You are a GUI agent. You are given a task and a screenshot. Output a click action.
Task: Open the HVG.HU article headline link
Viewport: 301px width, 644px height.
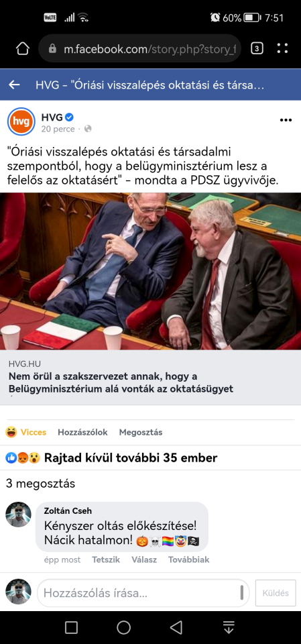[121, 382]
